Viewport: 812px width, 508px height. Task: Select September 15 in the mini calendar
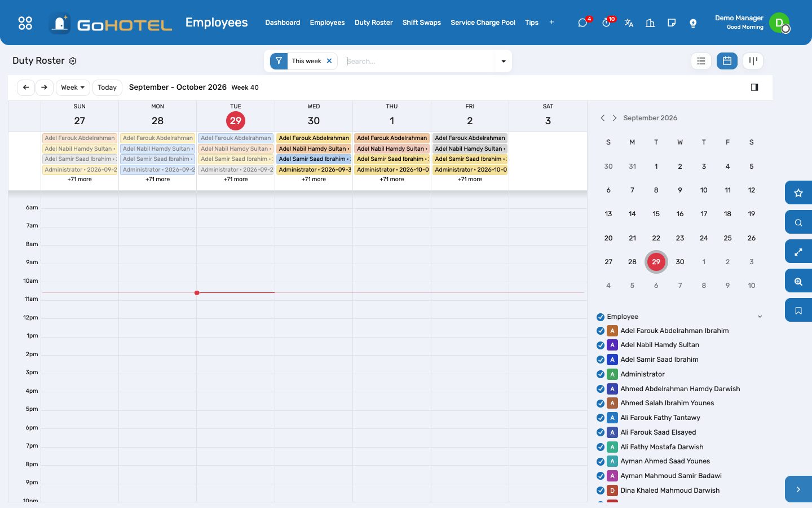tap(656, 214)
